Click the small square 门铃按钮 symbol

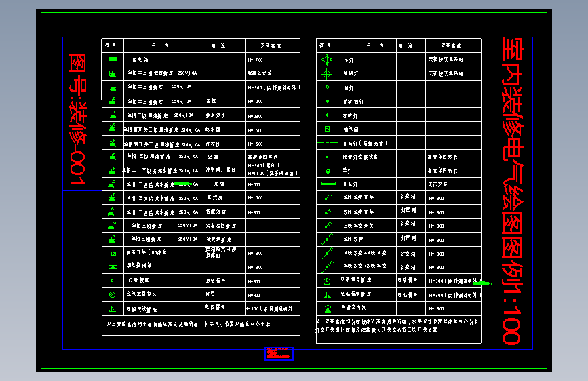pyautogui.click(x=112, y=281)
